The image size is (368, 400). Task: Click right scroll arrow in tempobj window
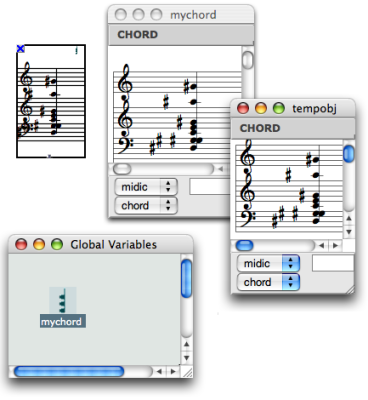[x=335, y=246]
